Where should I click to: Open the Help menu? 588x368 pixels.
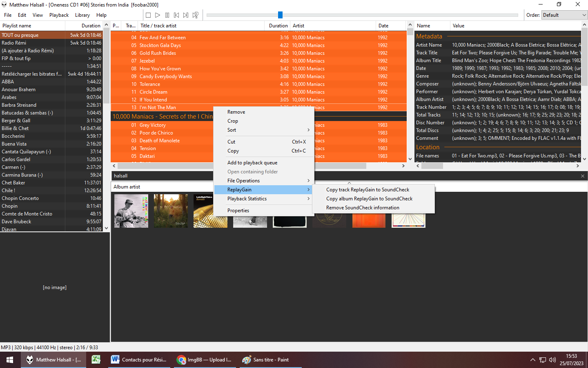[x=101, y=15]
